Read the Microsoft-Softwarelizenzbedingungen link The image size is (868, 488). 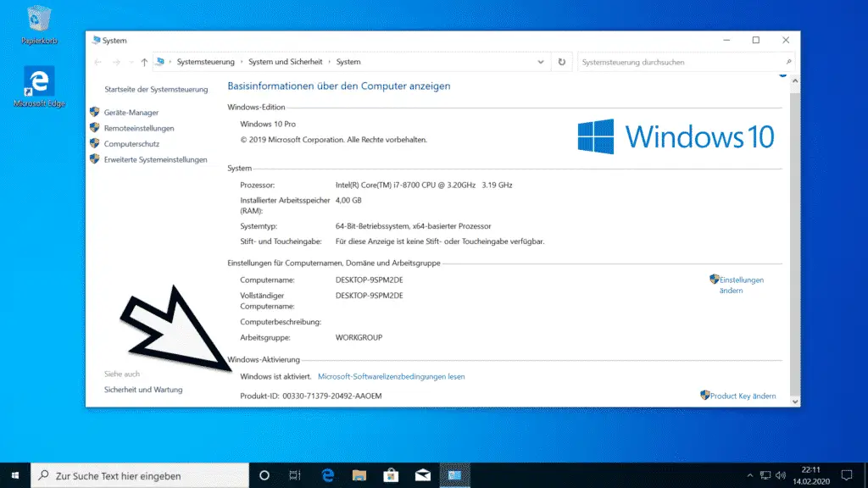click(x=392, y=376)
